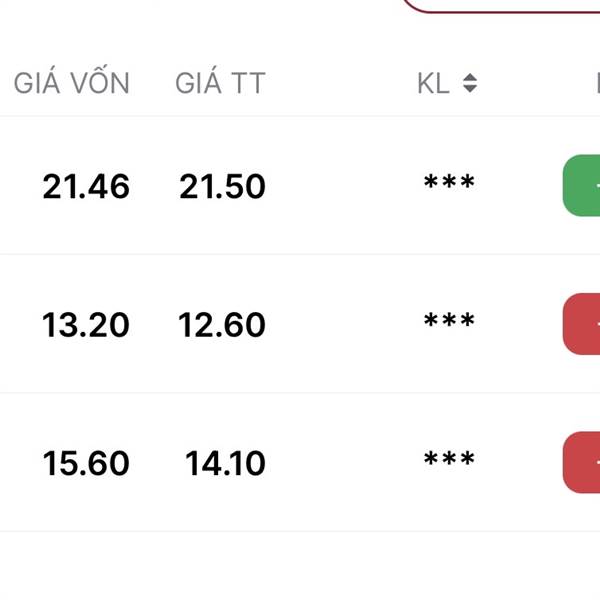The width and height of the screenshot is (600, 600).
Task: Click the cost price 21.46
Action: (86, 186)
